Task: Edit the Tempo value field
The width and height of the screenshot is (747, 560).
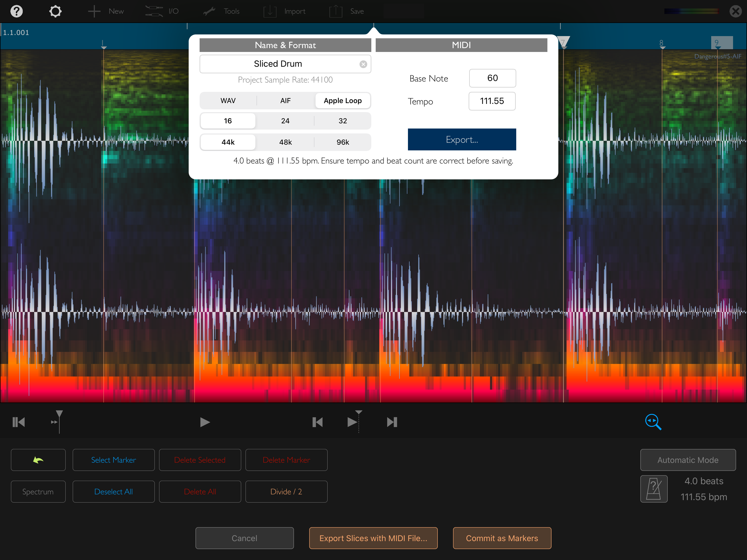Action: pos(492,101)
